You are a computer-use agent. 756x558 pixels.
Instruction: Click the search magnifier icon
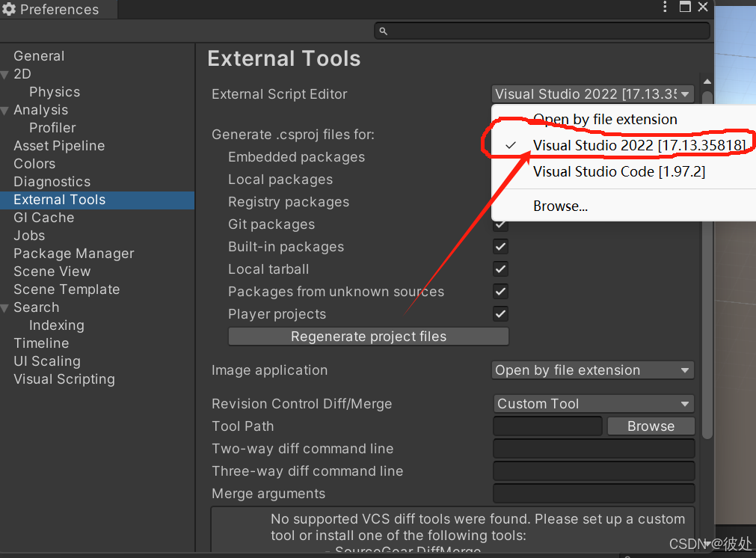(x=384, y=31)
